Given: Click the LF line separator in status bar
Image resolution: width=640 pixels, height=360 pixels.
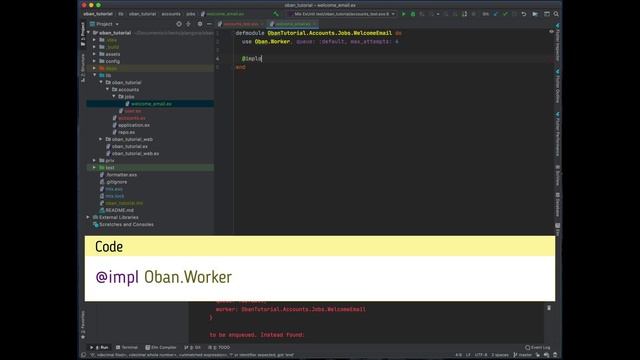Looking at the screenshot, I should pyautogui.click(x=468, y=355).
